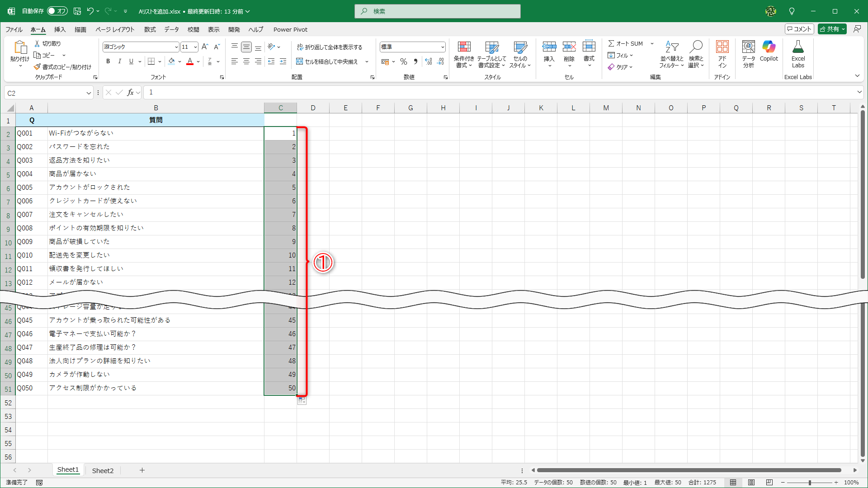Image resolution: width=868 pixels, height=488 pixels.
Task: Click the Share (共有) button
Action: (829, 29)
